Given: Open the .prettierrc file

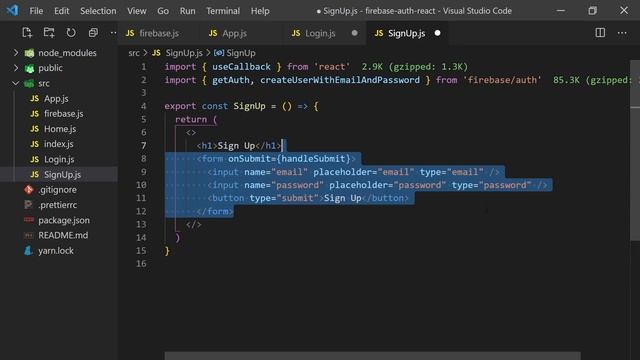Looking at the screenshot, I should [59, 205].
